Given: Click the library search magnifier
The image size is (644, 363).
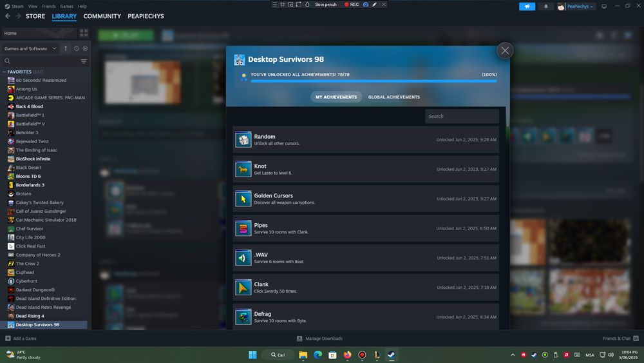Looking at the screenshot, I should coord(7,61).
